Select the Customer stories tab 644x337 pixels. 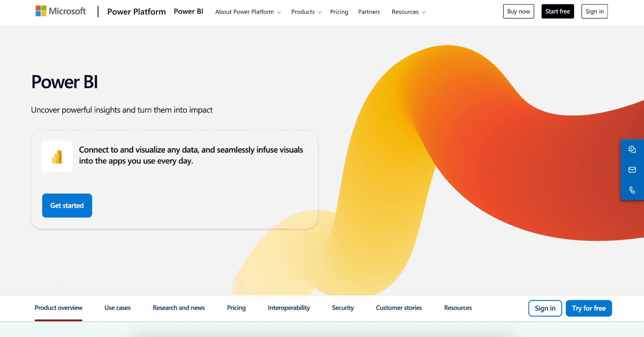[399, 308]
